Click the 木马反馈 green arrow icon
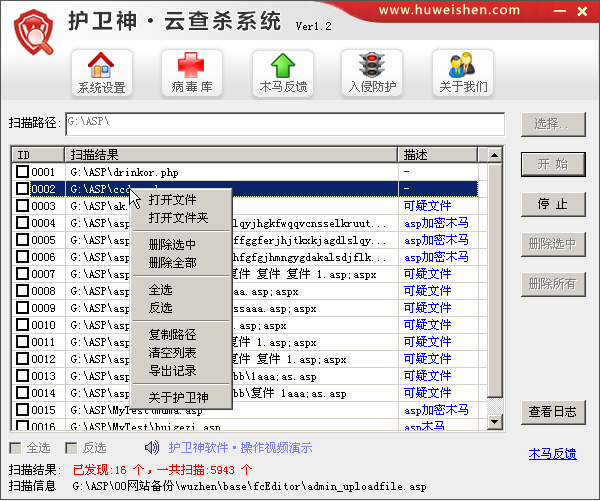 pyautogui.click(x=283, y=73)
